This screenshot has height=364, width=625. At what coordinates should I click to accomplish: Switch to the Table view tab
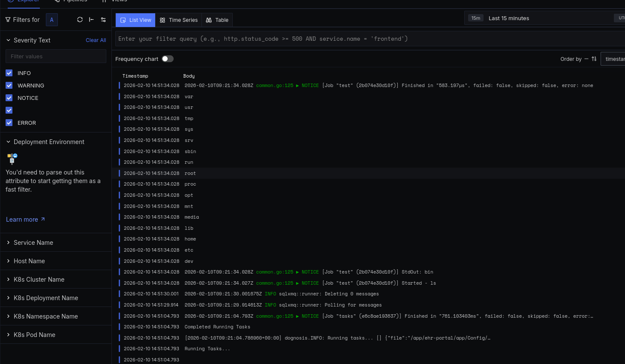click(x=217, y=20)
